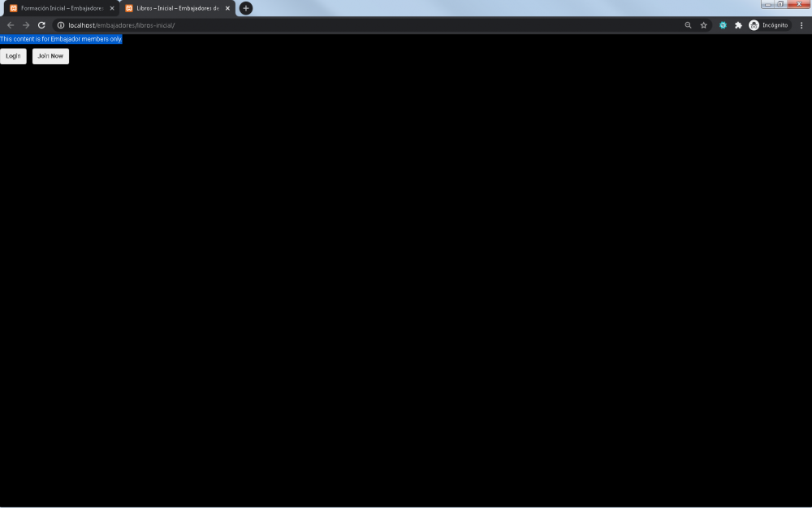This screenshot has height=508, width=812.
Task: Minimize the Chrome window
Action: 767,4
